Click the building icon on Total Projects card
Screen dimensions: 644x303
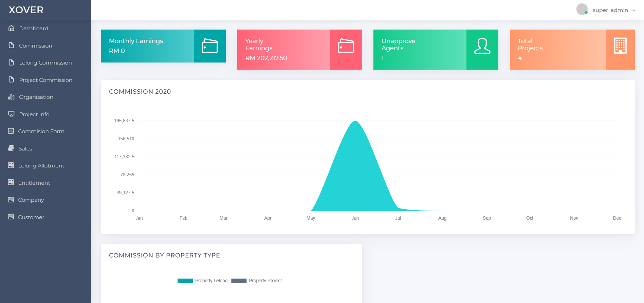(x=620, y=46)
